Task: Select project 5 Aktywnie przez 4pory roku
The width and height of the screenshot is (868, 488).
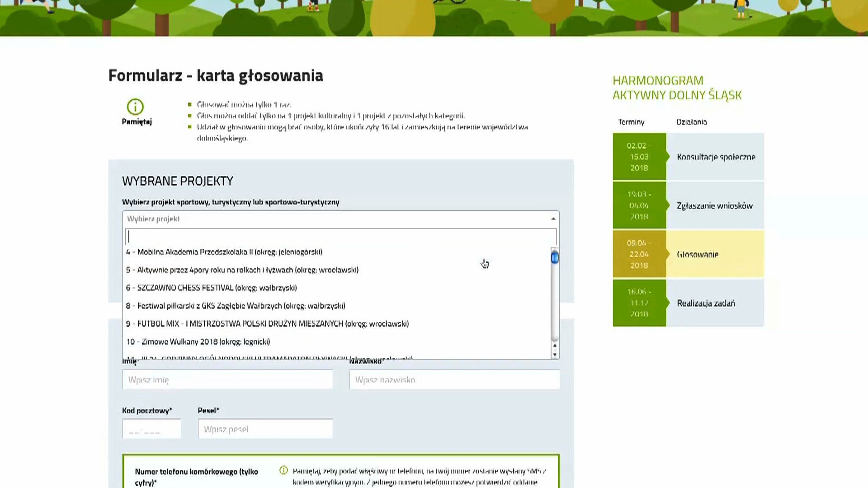Action: 337,270
